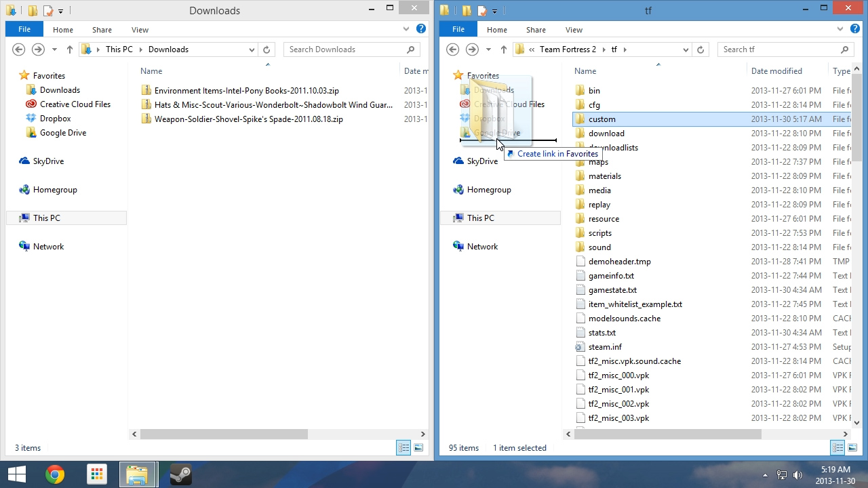Open the Share tab in Downloads window

pyautogui.click(x=102, y=29)
